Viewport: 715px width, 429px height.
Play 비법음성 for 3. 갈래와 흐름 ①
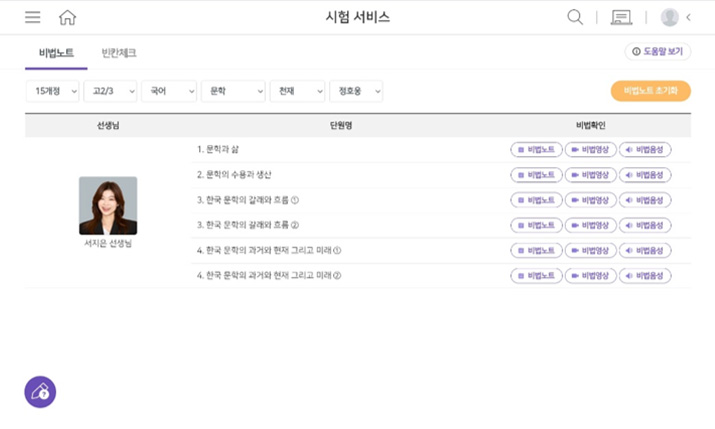point(645,200)
